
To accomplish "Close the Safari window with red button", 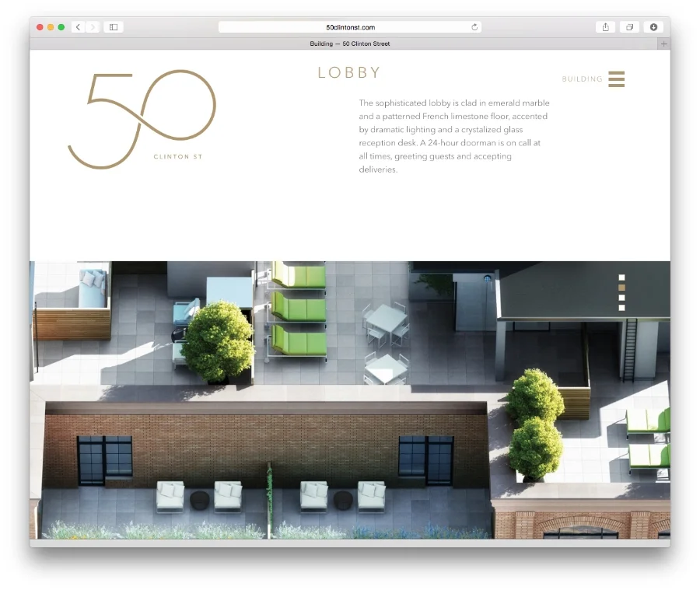I will click(x=40, y=27).
